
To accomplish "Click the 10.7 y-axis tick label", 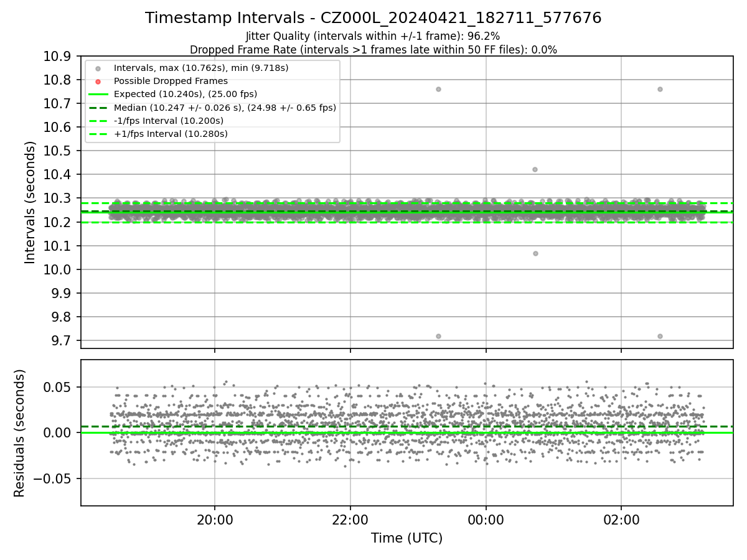I will (x=59, y=104).
